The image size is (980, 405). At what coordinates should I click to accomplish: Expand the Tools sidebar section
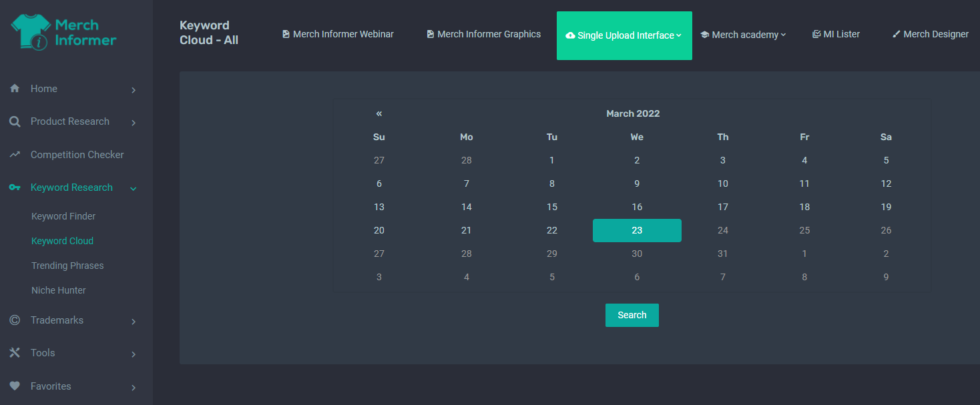pos(133,354)
